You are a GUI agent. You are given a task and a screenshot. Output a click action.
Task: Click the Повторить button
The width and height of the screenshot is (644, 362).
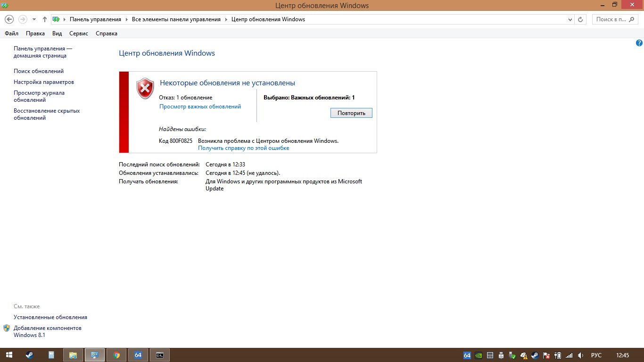[x=351, y=113]
